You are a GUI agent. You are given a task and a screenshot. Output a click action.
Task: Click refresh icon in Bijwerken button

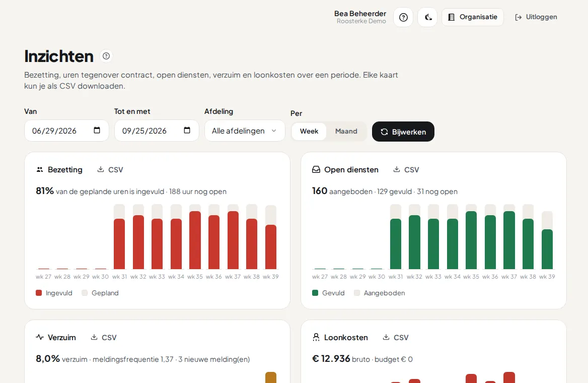click(385, 132)
